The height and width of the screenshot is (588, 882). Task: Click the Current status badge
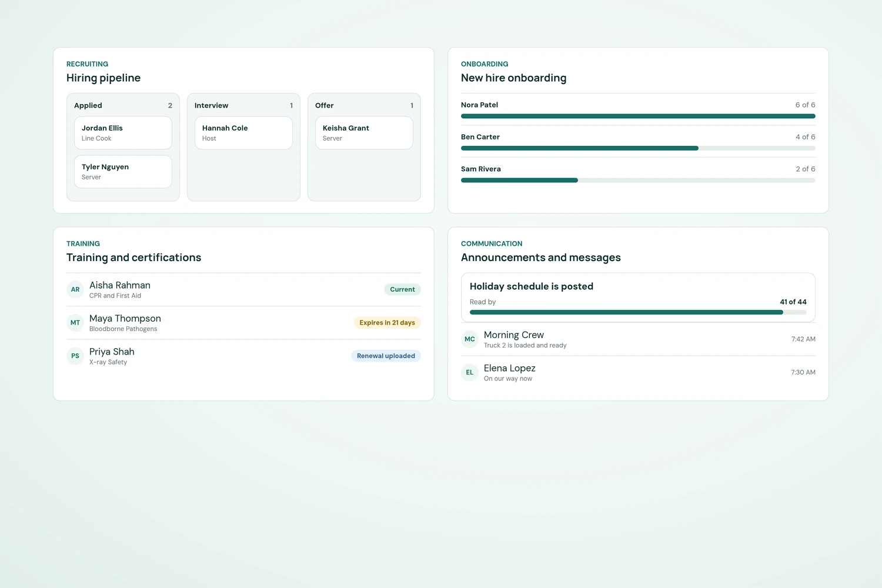403,289
